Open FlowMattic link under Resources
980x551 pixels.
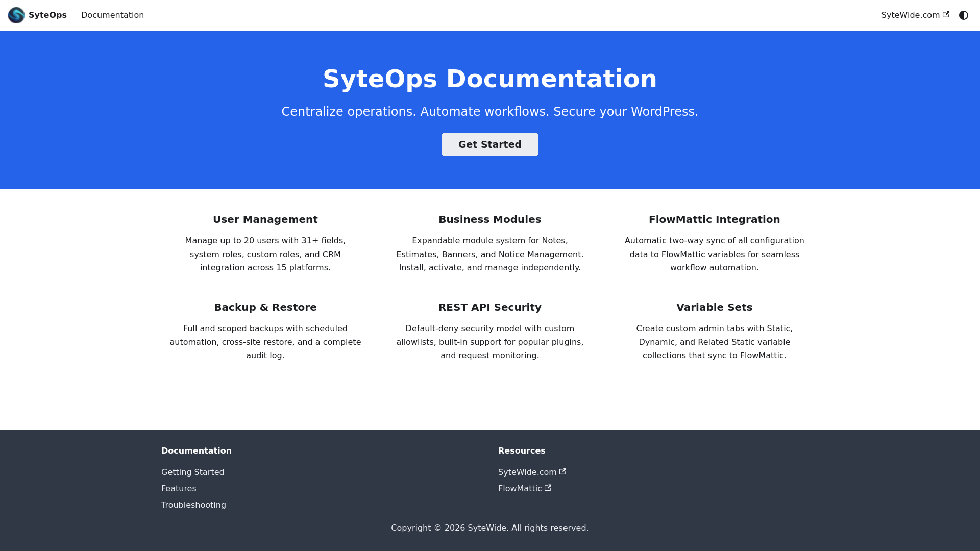pyautogui.click(x=525, y=489)
